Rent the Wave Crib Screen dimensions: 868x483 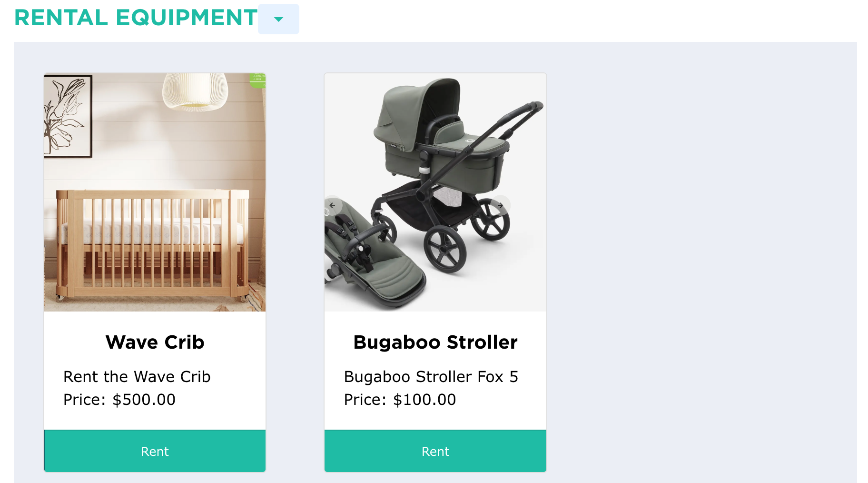point(155,451)
